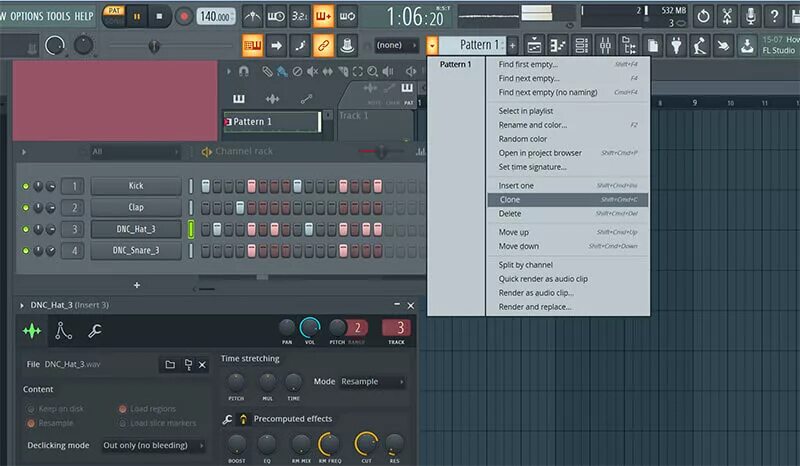Open the envelope/instrument settings tab icon
This screenshot has width=800, height=466.
click(x=63, y=331)
